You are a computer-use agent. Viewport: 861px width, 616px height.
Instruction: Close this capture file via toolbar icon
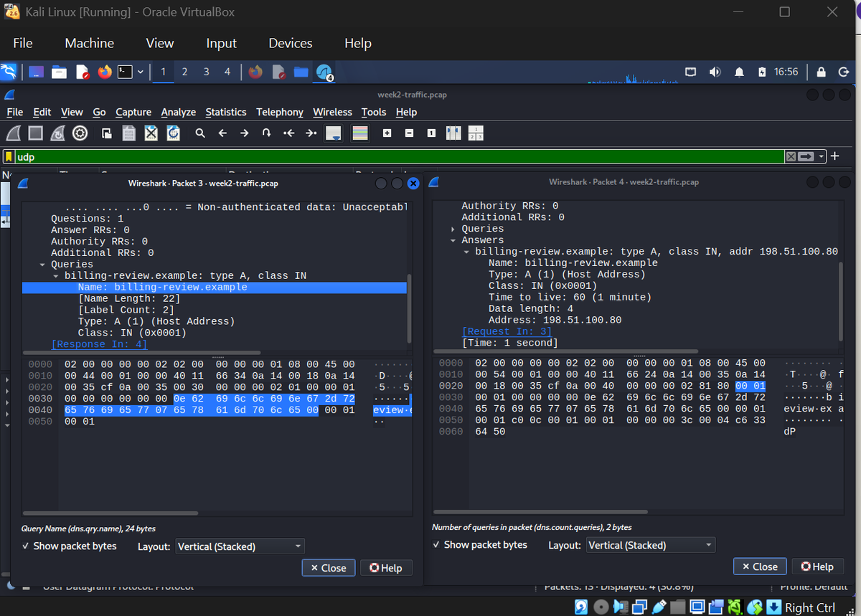tap(151, 133)
